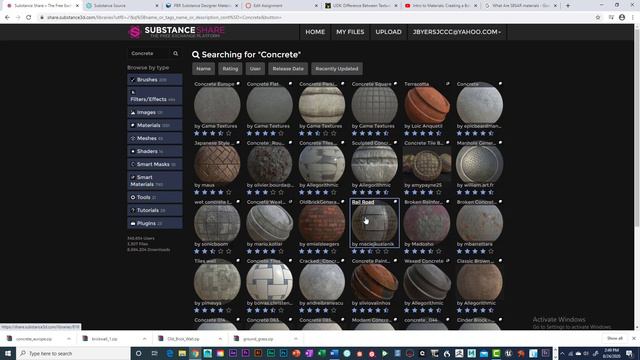Open a new browser tab

pos(568,6)
